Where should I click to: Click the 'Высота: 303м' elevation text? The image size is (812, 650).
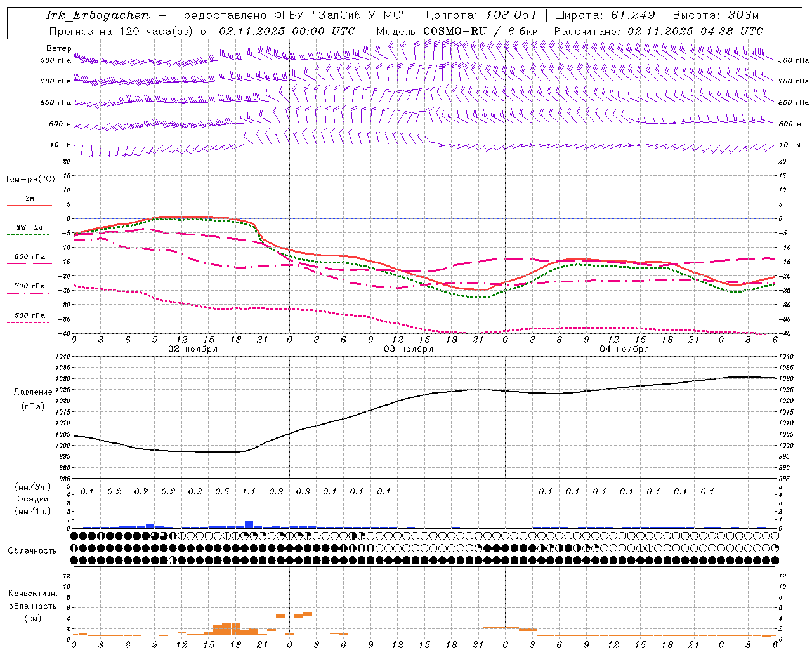click(716, 15)
